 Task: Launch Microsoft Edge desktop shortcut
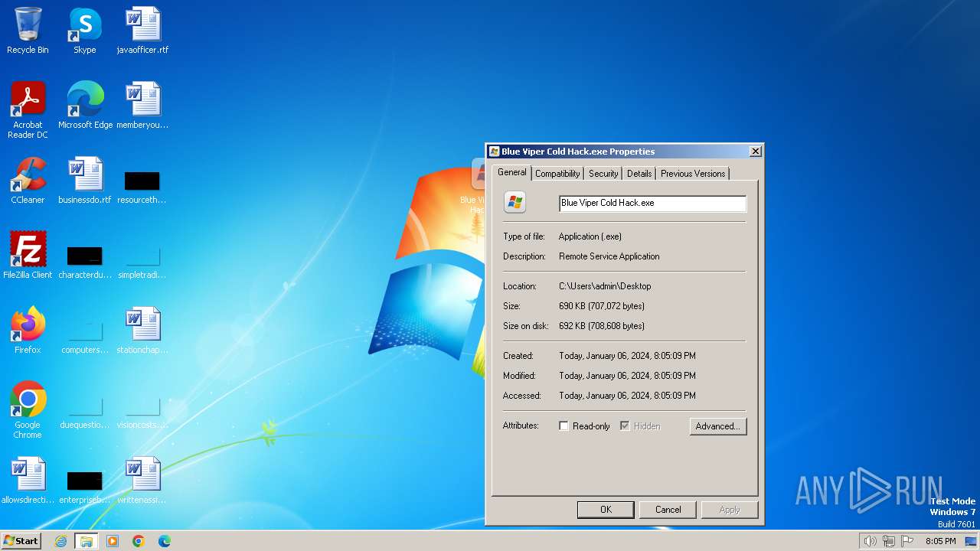pyautogui.click(x=85, y=106)
